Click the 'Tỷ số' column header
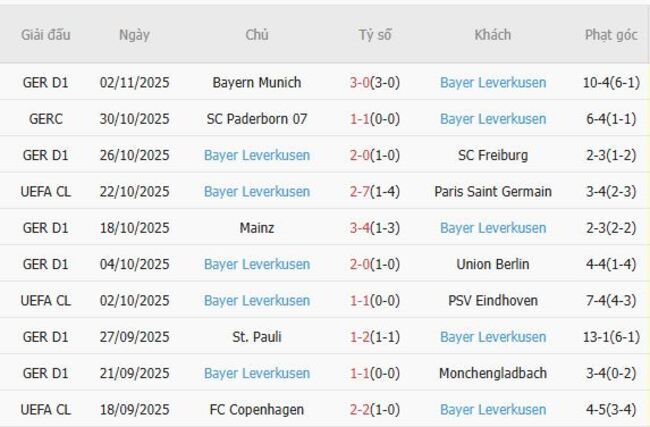 click(x=375, y=35)
